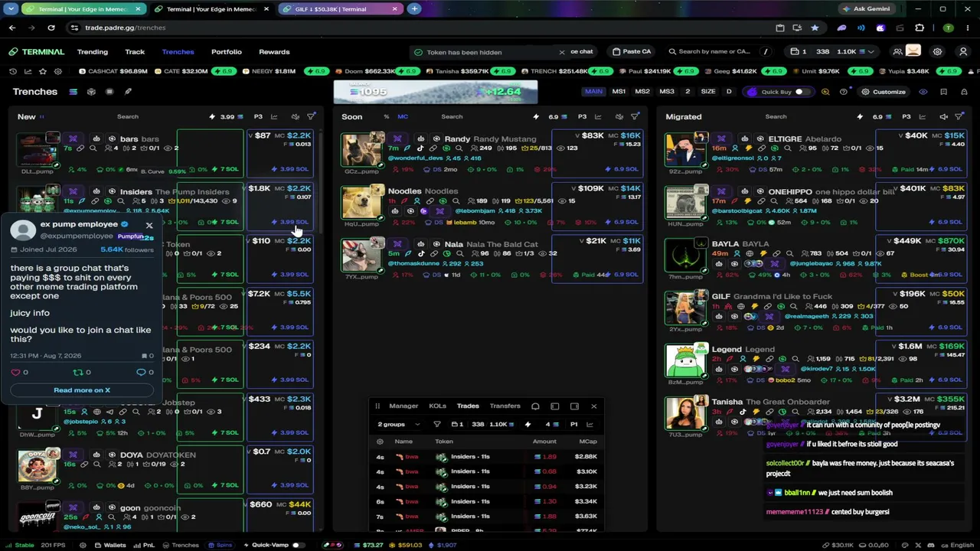Open ticker bar settings gear
The width and height of the screenshot is (980, 551).
coord(58,71)
